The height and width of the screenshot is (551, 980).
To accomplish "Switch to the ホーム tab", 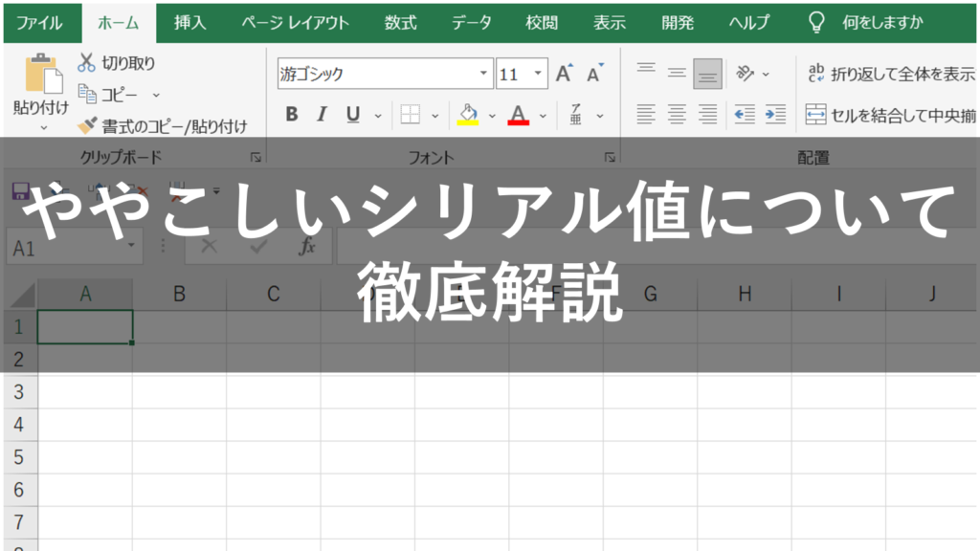I will [119, 23].
